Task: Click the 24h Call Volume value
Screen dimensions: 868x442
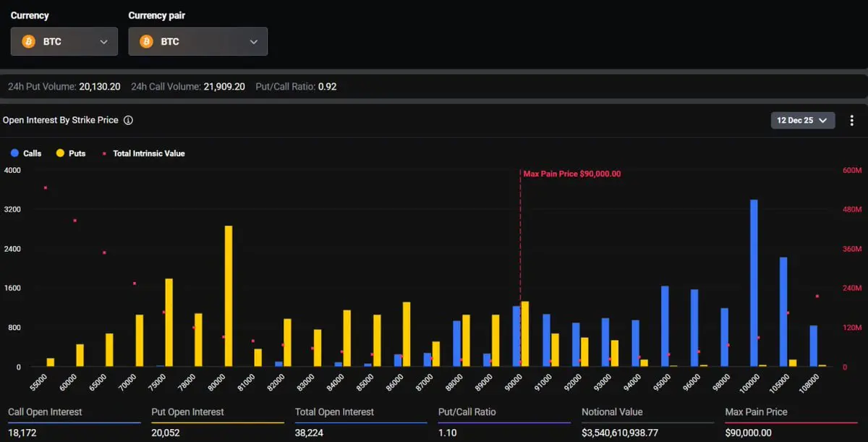Action: (224, 87)
